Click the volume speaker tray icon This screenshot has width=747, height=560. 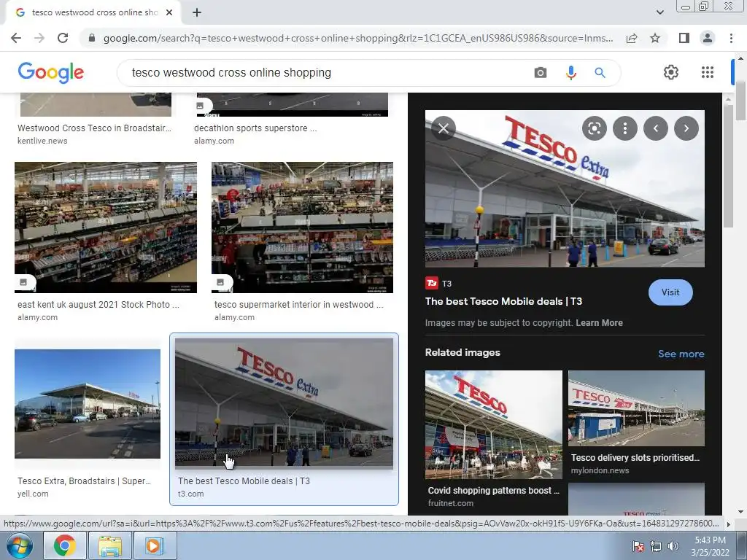[673, 546]
